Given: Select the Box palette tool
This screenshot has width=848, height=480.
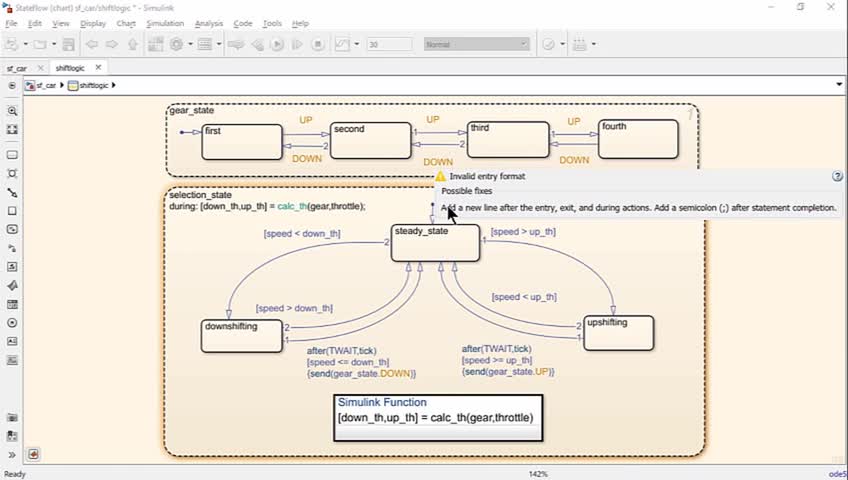Looking at the screenshot, I should pos(12,211).
